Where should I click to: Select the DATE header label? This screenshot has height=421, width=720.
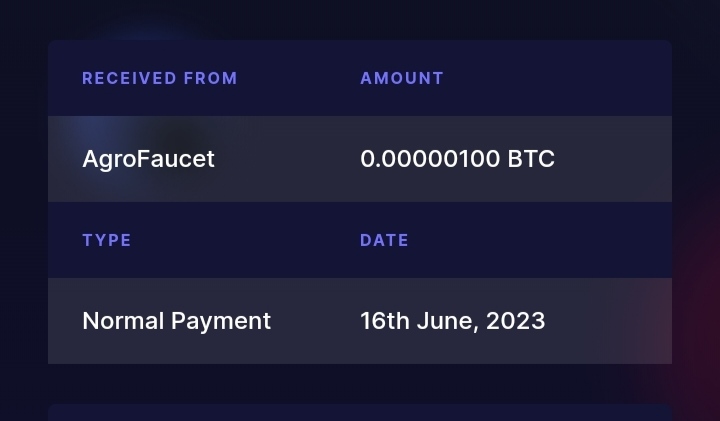[384, 240]
